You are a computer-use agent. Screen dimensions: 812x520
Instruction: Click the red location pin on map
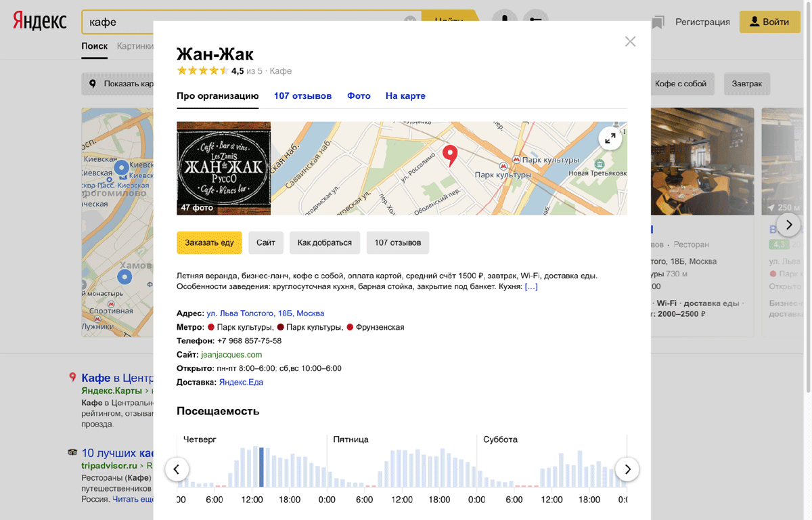[x=449, y=155]
